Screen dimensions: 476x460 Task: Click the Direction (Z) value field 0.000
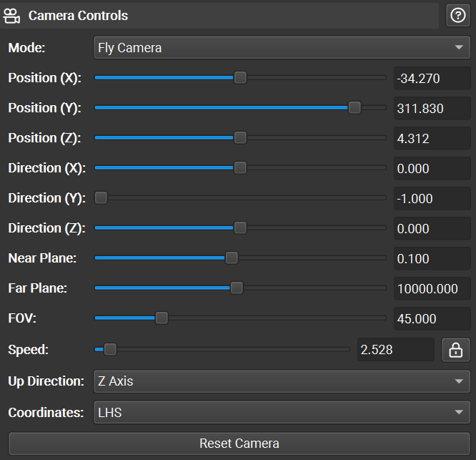[x=432, y=229]
